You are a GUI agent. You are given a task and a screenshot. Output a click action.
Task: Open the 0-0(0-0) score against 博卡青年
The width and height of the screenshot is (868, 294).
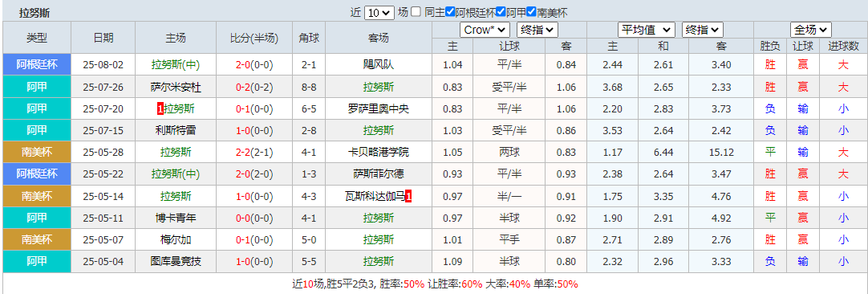pos(254,218)
